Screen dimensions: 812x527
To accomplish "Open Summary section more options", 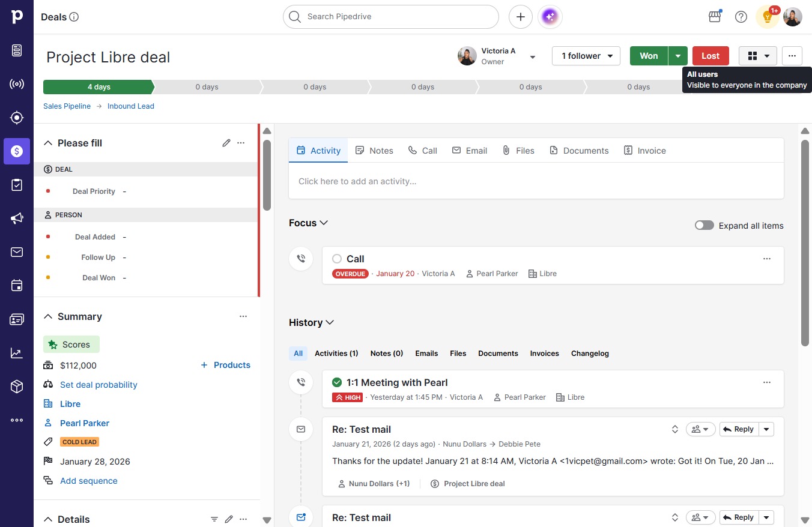I will 243,316.
